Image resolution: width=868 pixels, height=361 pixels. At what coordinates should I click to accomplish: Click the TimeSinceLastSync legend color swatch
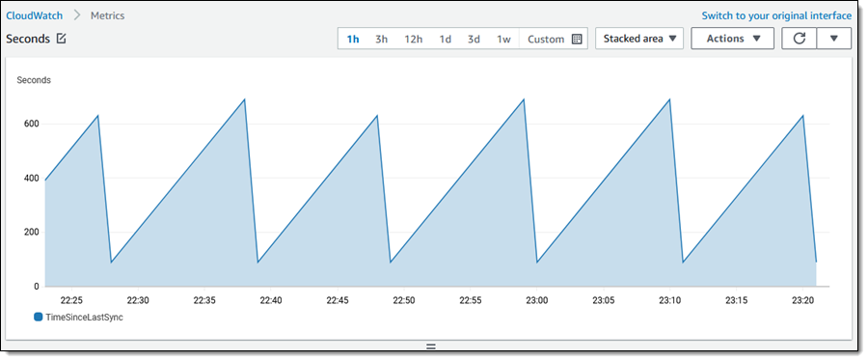[38, 317]
